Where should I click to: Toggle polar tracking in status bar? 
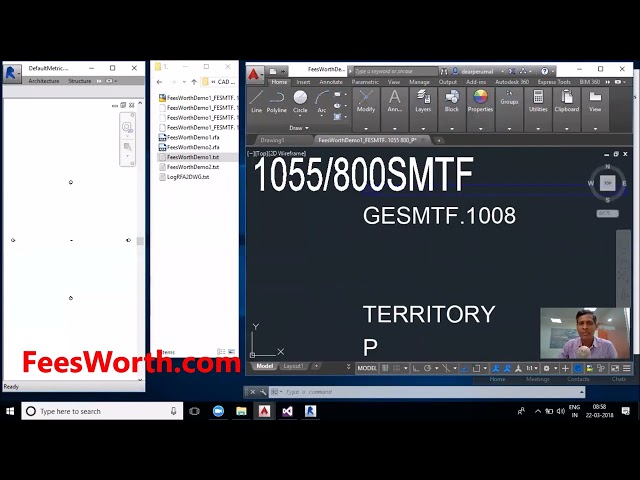click(x=427, y=368)
